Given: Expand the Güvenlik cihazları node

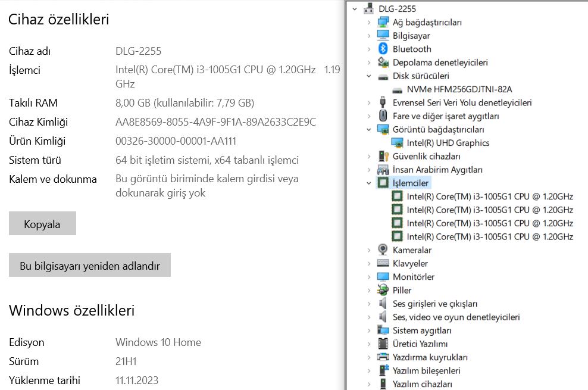Looking at the screenshot, I should pos(369,157).
